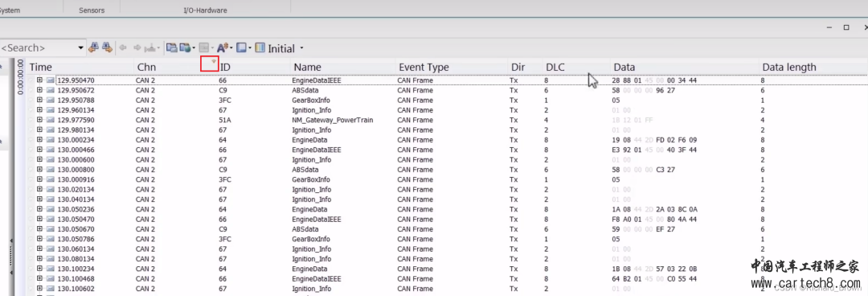
Task: Click the overlapping windows toolbar icon
Action: click(172, 48)
